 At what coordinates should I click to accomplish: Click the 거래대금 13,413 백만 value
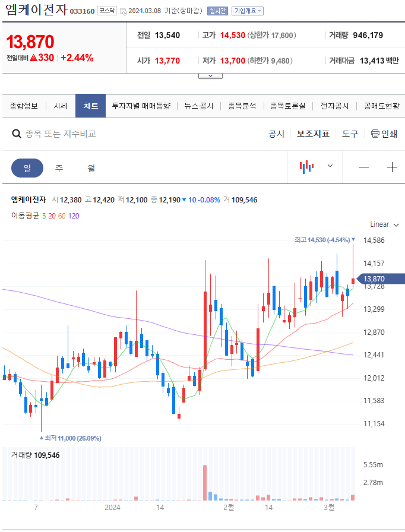(x=379, y=61)
